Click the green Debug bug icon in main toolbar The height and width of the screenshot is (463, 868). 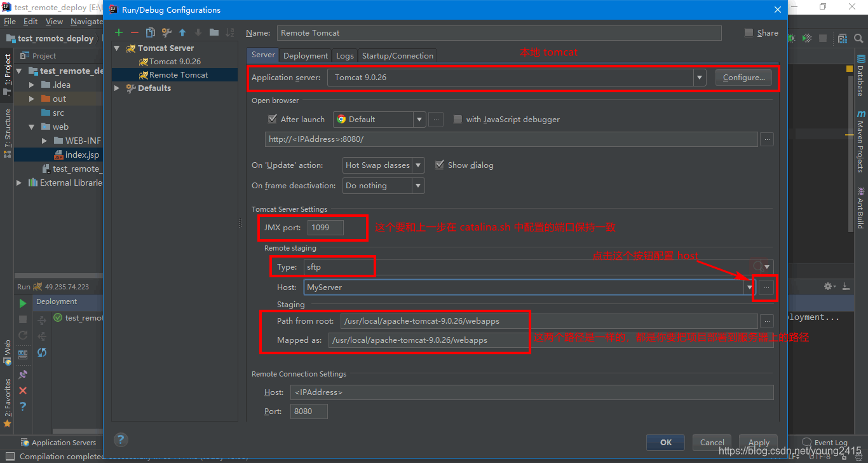(792, 38)
